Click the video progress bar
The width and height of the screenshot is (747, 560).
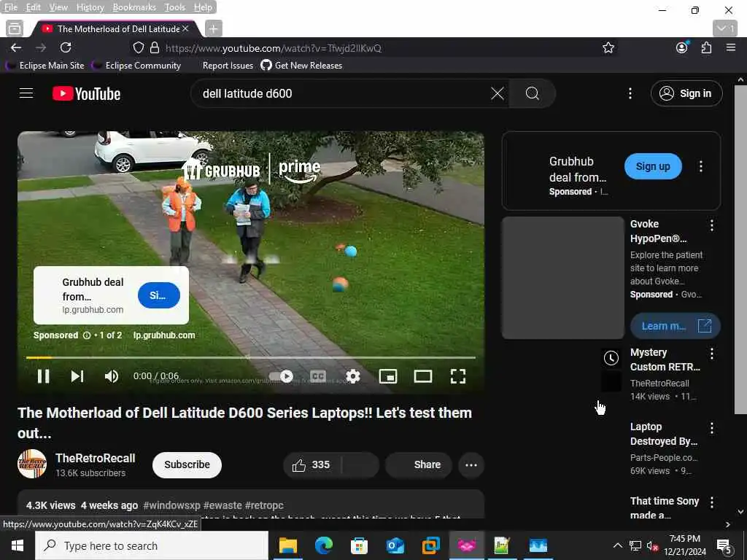click(x=251, y=357)
